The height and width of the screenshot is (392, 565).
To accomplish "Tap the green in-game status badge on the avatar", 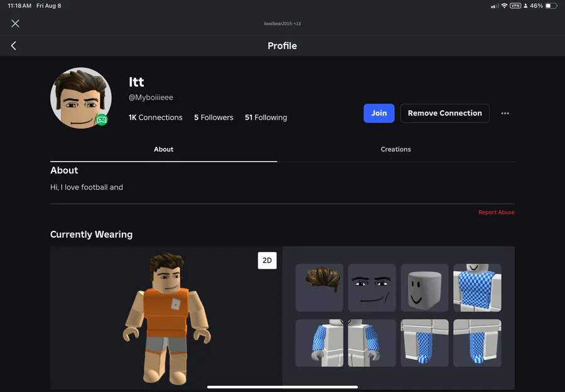I will [102, 120].
